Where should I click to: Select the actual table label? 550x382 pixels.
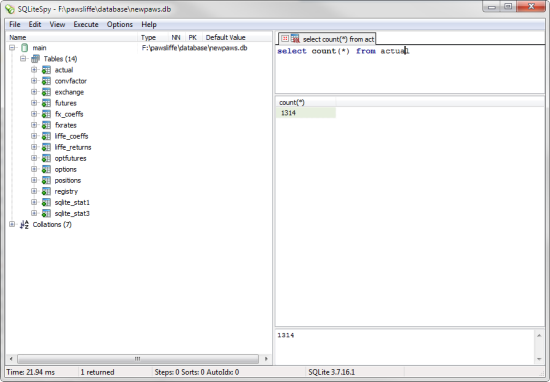click(64, 70)
